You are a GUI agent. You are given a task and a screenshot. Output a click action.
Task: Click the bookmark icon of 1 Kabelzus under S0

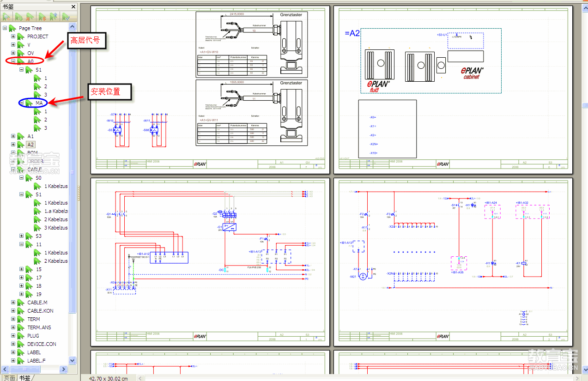37,186
